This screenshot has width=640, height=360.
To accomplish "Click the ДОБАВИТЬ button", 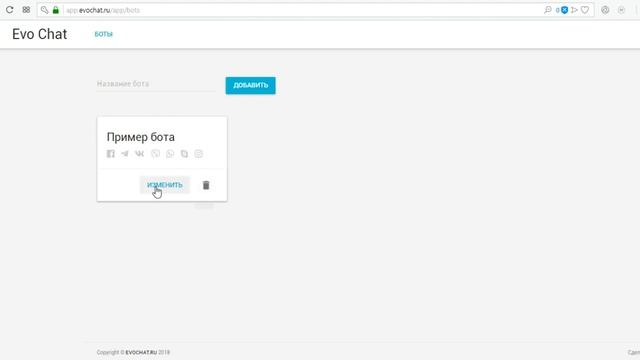I will pyautogui.click(x=251, y=85).
